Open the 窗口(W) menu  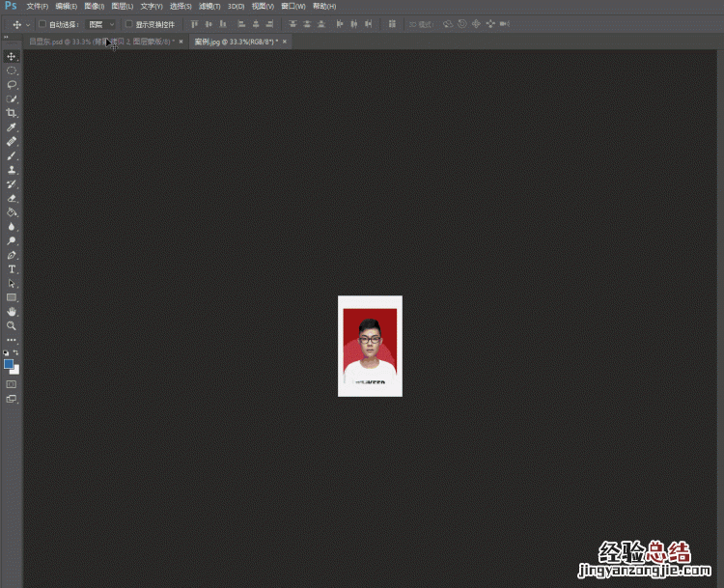293,7
